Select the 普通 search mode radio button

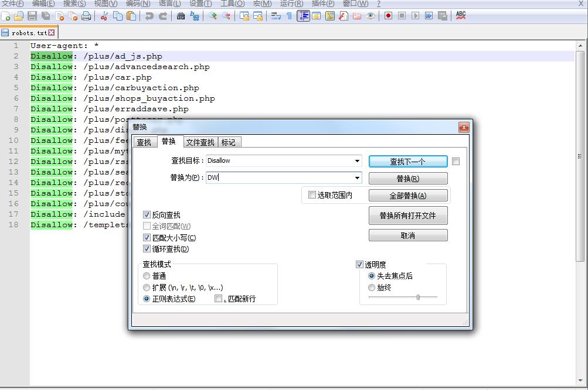[147, 276]
